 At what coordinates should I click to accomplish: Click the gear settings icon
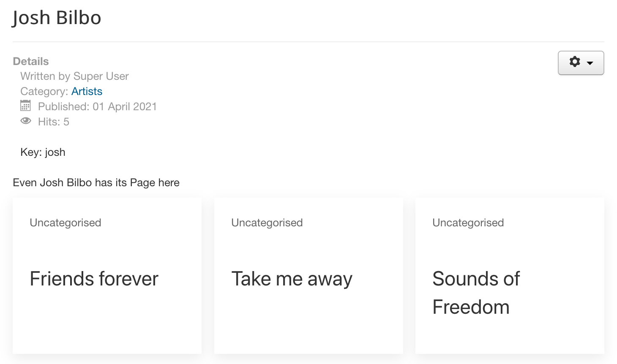pyautogui.click(x=575, y=62)
